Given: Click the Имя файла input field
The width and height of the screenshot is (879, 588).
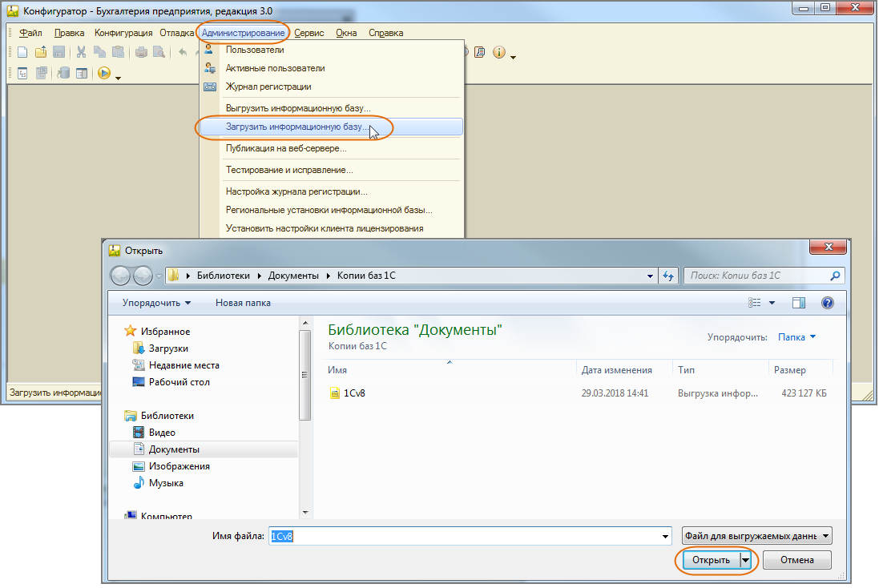Looking at the screenshot, I should click(470, 537).
